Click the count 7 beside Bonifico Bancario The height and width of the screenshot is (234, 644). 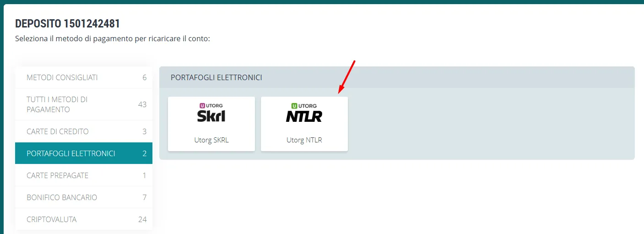click(x=144, y=197)
